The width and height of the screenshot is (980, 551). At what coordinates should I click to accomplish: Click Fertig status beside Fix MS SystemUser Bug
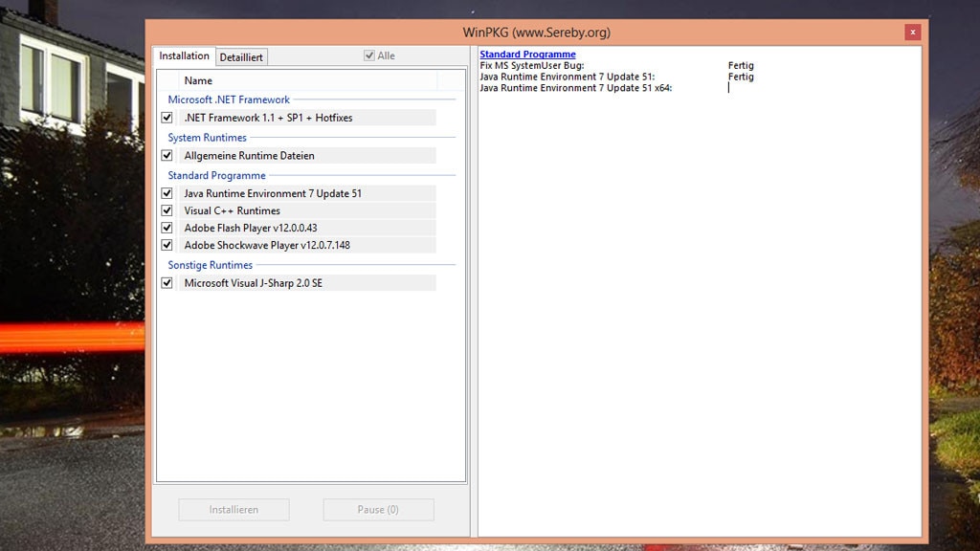(741, 66)
